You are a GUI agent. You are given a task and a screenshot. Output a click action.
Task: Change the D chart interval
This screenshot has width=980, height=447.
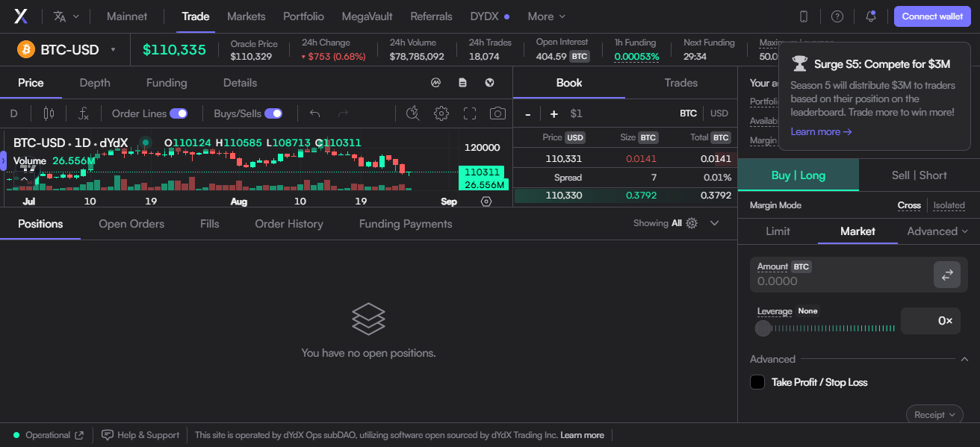click(13, 113)
